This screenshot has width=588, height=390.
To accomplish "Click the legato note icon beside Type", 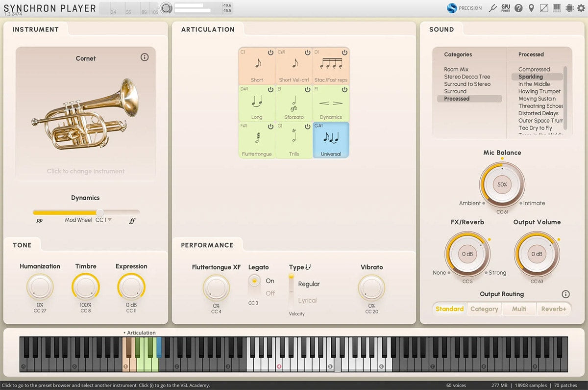I will coord(309,267).
